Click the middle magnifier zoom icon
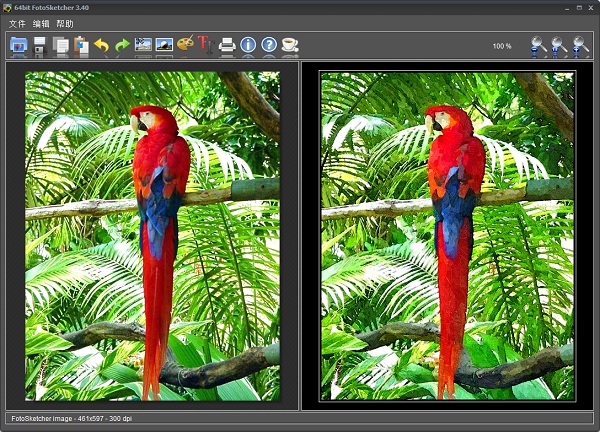 (560, 46)
